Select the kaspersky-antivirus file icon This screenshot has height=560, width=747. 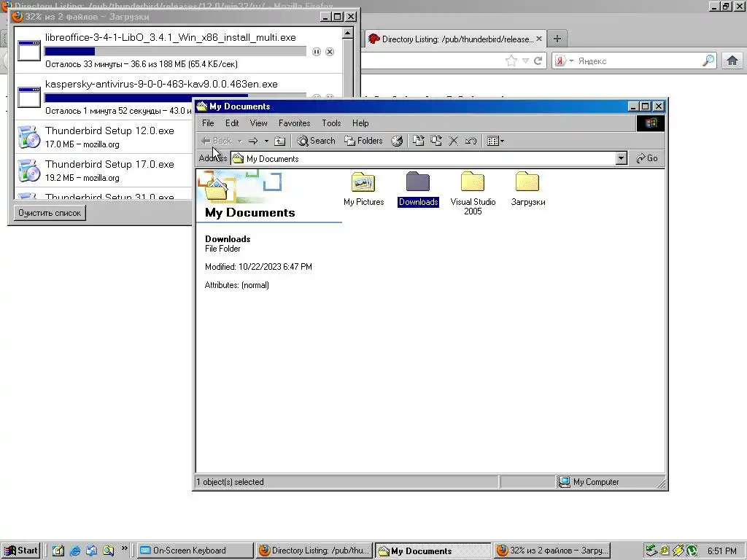[x=29, y=97]
